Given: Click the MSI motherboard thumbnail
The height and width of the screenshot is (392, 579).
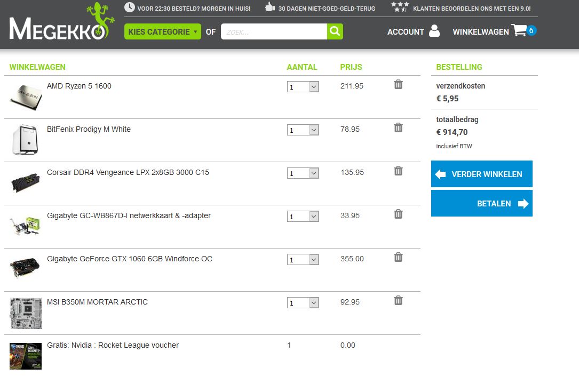Looking at the screenshot, I should click(26, 314).
